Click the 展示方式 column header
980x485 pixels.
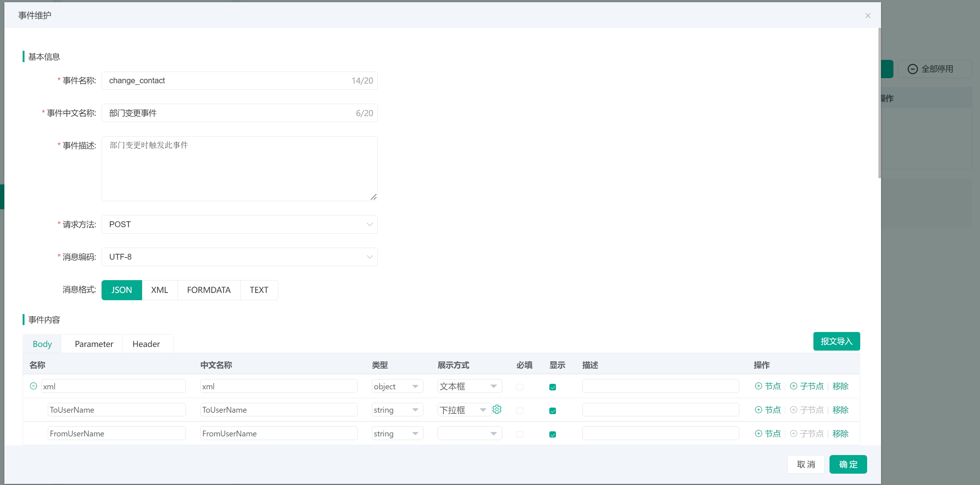click(x=453, y=365)
